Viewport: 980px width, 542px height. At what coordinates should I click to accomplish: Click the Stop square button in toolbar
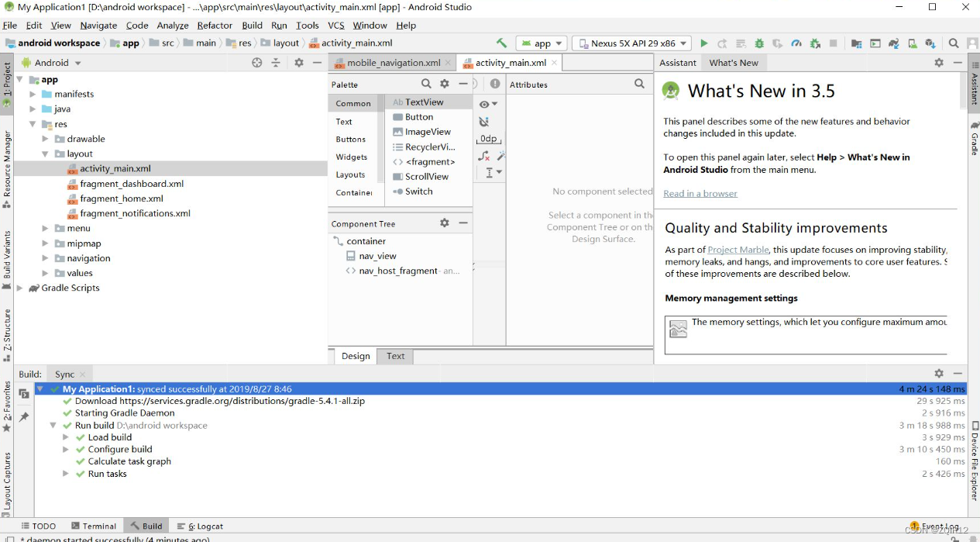pyautogui.click(x=834, y=43)
